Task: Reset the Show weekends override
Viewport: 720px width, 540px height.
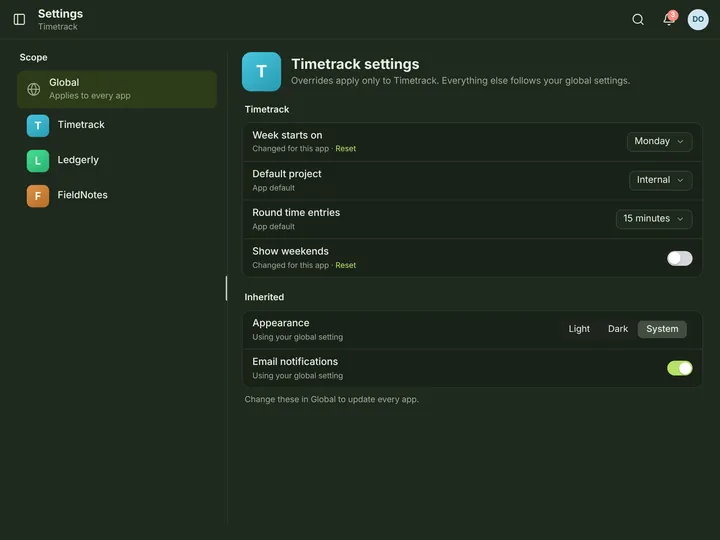Action: point(345,265)
